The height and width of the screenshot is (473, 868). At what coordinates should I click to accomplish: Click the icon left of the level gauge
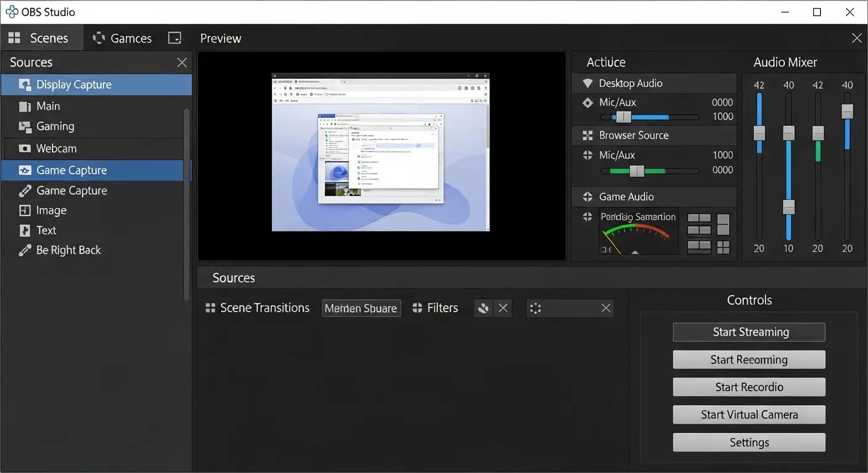tap(588, 217)
